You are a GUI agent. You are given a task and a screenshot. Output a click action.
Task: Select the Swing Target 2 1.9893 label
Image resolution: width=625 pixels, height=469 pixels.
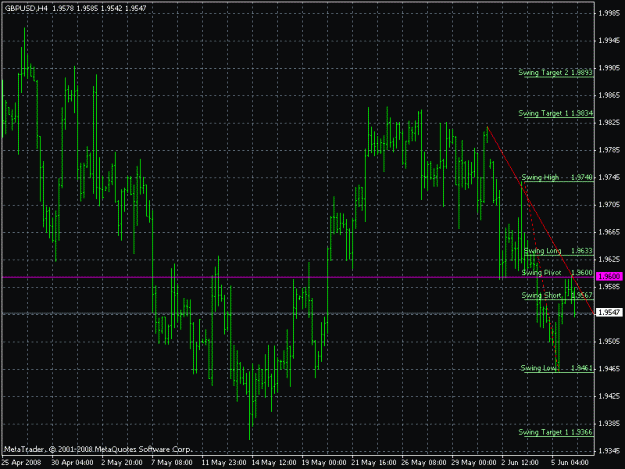pos(556,72)
